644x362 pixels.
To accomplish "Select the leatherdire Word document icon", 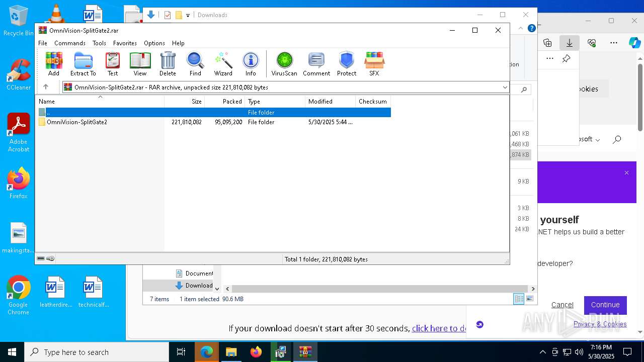I will tap(56, 292).
